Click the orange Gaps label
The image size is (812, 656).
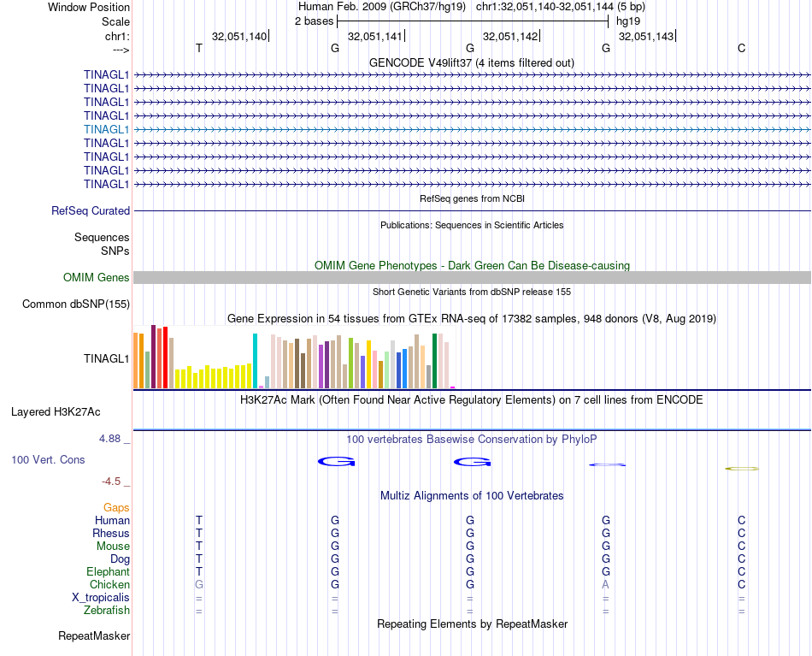coord(116,508)
